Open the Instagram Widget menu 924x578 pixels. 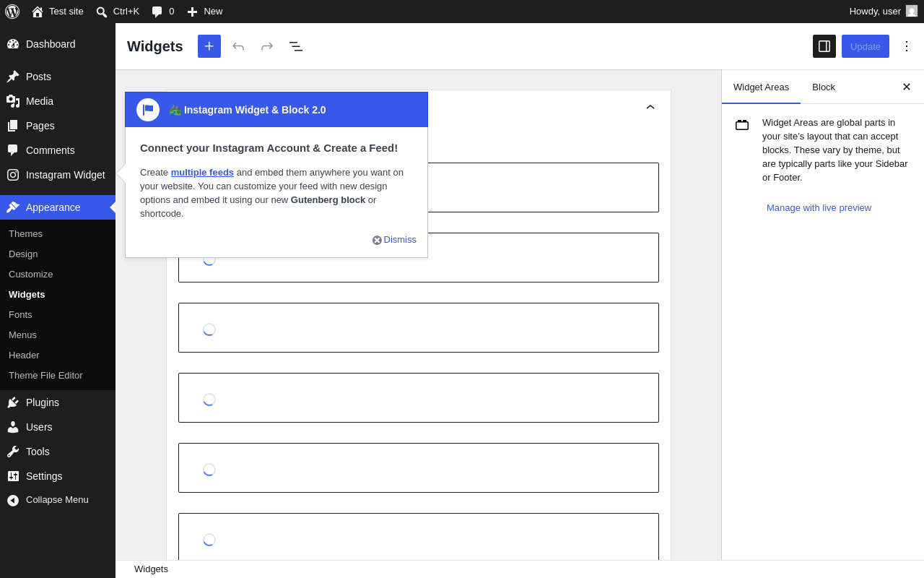pyautogui.click(x=58, y=175)
